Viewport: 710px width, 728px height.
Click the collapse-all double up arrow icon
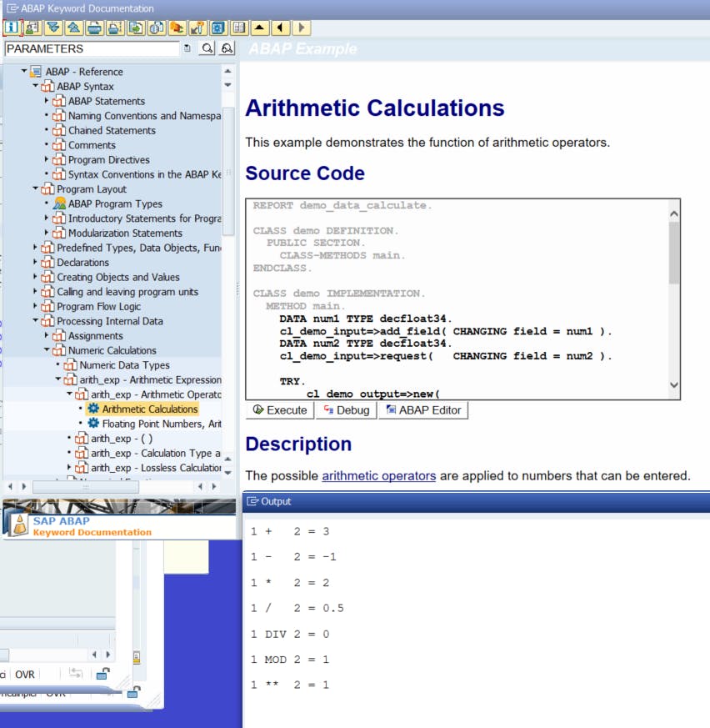(x=73, y=28)
